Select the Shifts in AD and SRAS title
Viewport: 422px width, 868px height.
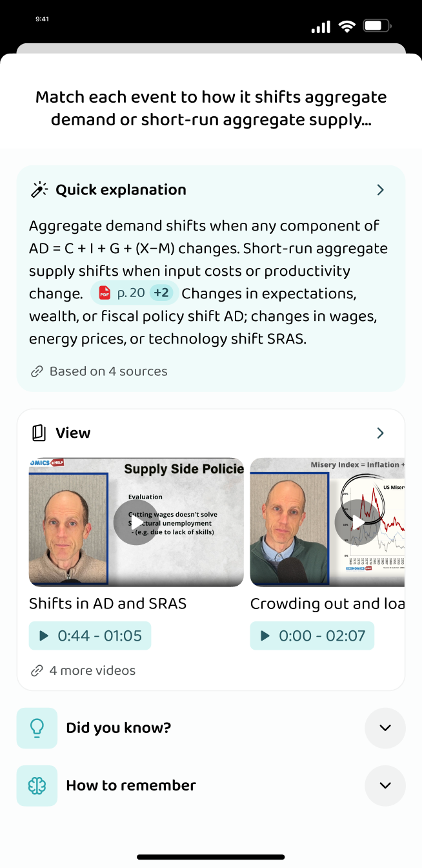point(108,603)
